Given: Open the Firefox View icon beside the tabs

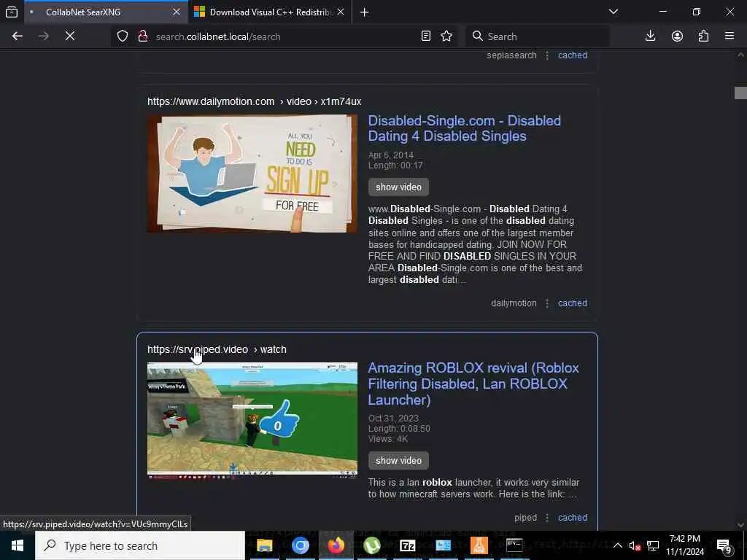Looking at the screenshot, I should click(12, 12).
